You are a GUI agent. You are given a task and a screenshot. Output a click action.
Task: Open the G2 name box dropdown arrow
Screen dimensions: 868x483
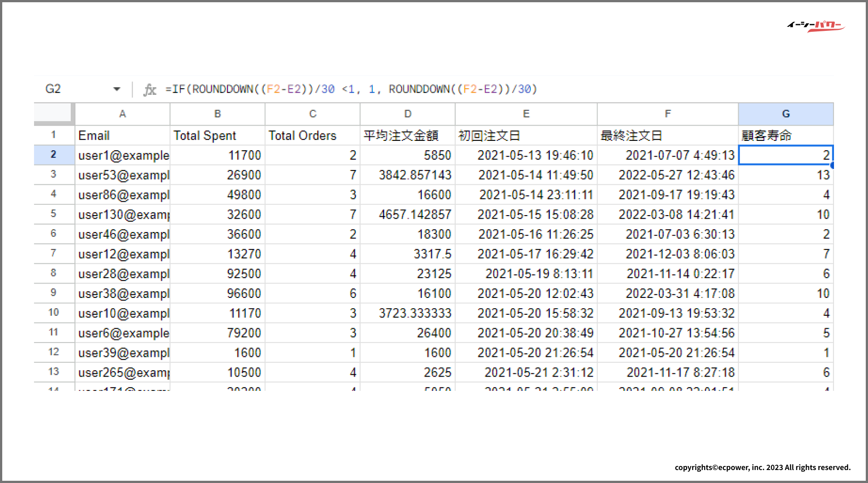[117, 89]
